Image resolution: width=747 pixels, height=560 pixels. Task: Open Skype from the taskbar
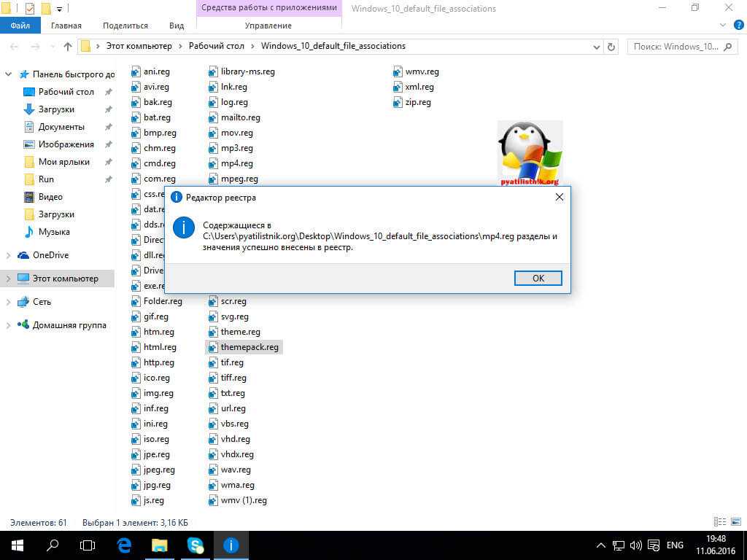[x=196, y=545]
